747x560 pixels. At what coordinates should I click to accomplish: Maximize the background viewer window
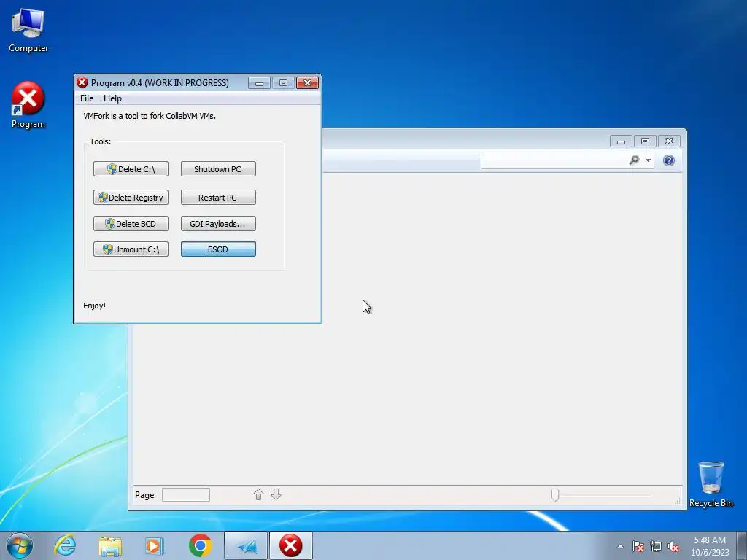[645, 141]
